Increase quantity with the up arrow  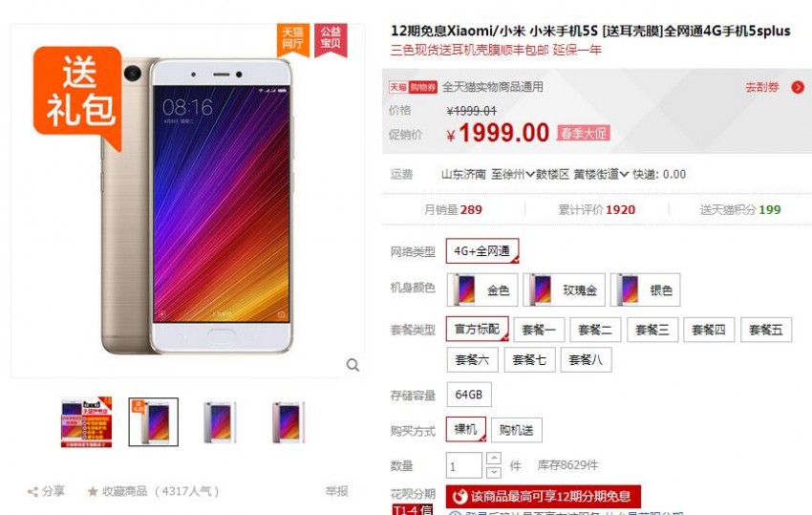494,459
